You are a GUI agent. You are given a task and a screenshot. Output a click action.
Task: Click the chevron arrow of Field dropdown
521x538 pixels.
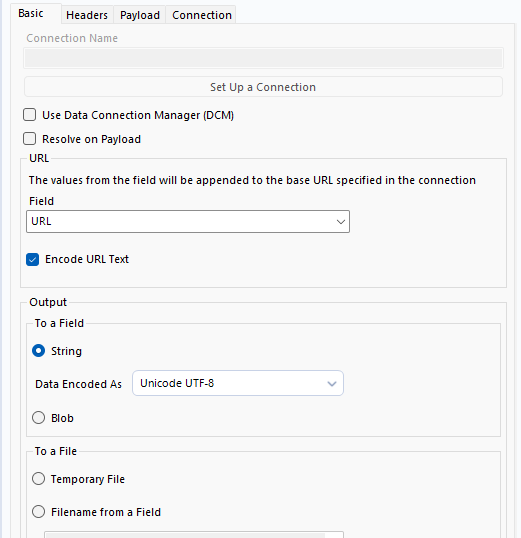[x=340, y=222]
